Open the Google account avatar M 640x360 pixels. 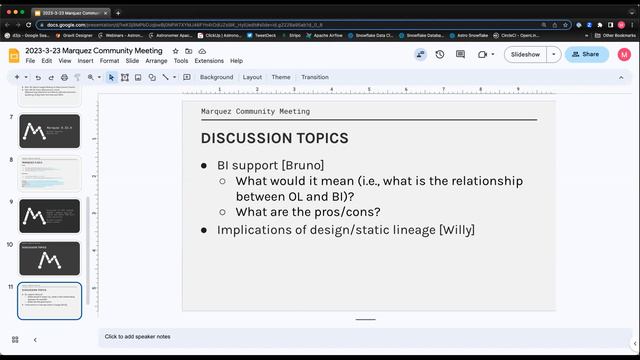(624, 54)
